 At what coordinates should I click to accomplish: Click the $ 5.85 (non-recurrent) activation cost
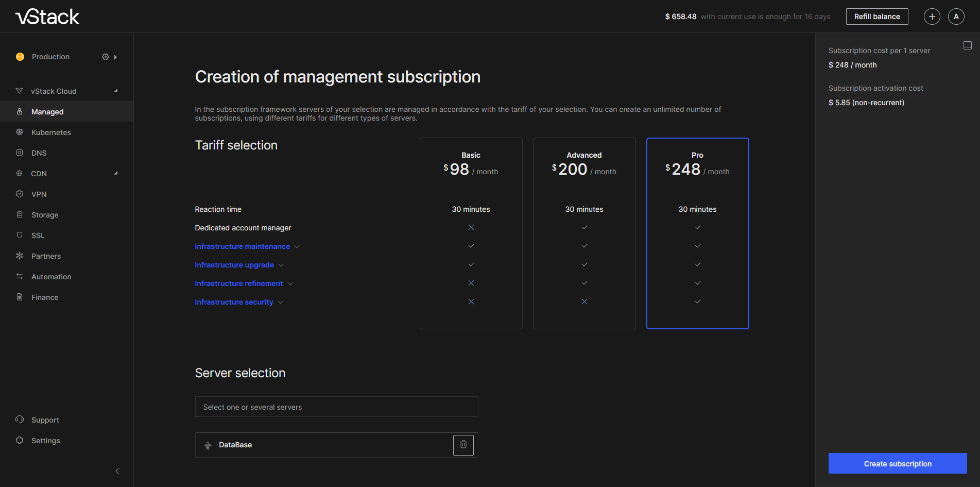coord(866,103)
